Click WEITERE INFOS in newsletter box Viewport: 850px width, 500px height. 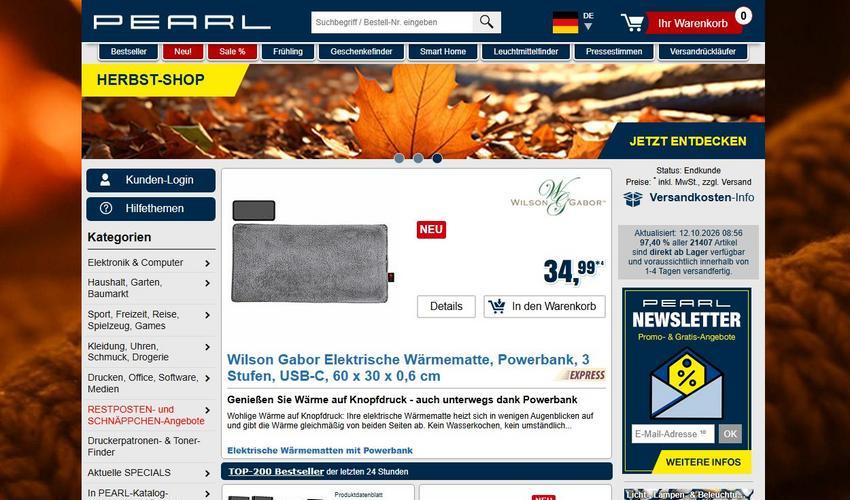click(703, 462)
